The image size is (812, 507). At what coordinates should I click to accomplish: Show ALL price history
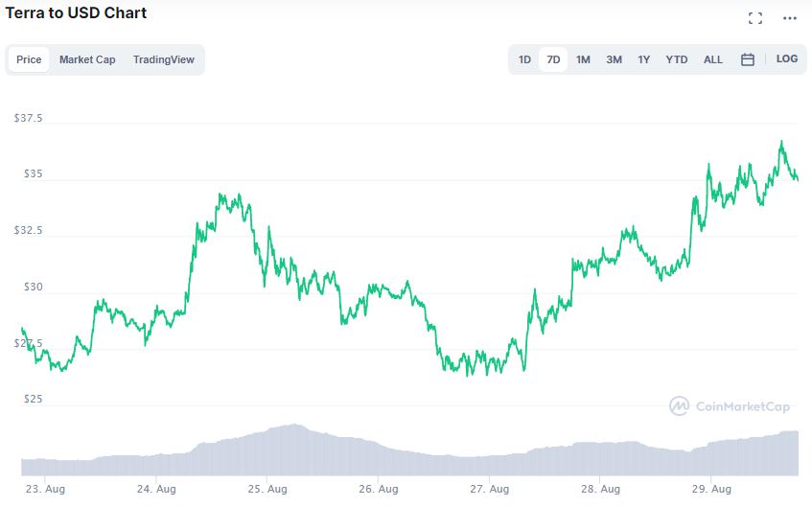pos(713,59)
